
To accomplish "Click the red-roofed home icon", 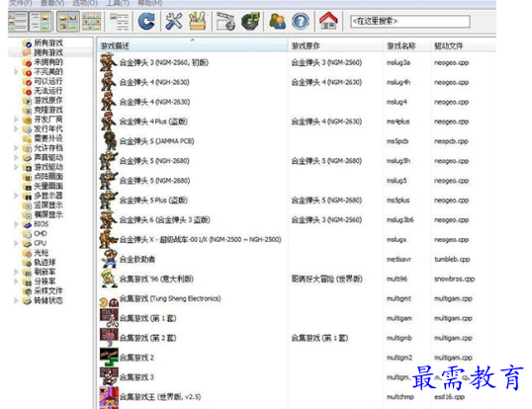I will [x=328, y=21].
